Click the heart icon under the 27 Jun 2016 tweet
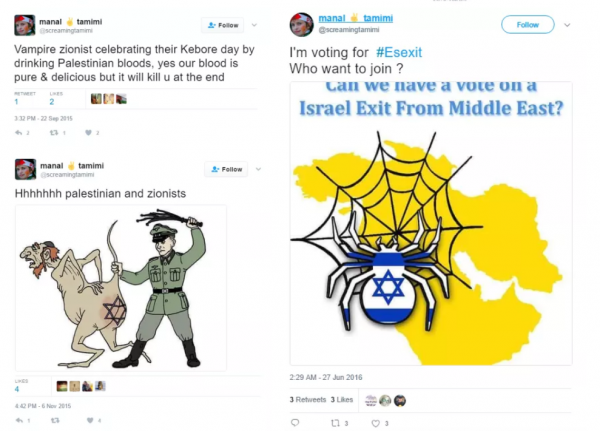 [x=376, y=423]
